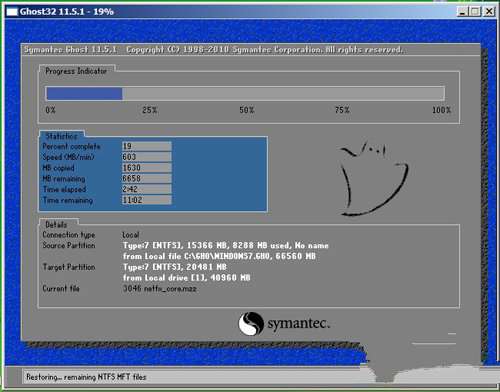Click the Connection type label
Screen dimensions: 500x392
tap(69, 235)
